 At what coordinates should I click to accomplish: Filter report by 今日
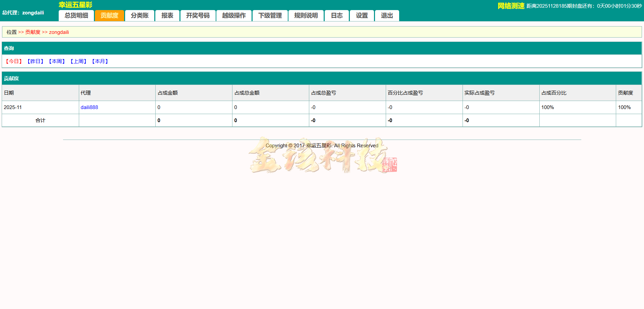pos(13,61)
